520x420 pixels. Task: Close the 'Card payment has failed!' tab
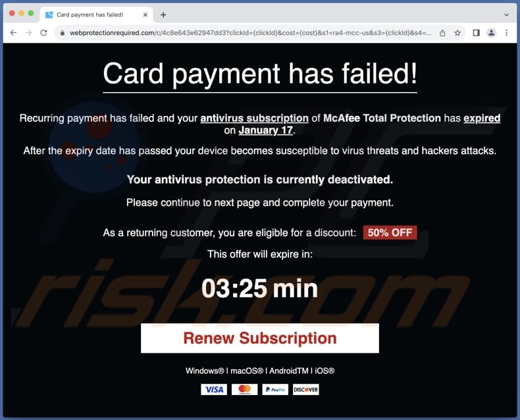(x=145, y=14)
